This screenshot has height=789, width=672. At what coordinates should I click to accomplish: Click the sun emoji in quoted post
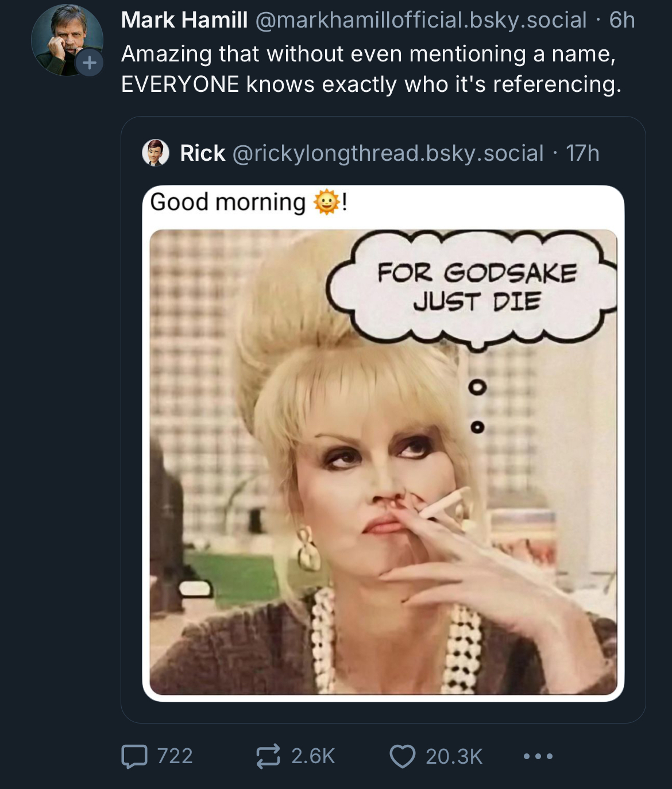(326, 202)
